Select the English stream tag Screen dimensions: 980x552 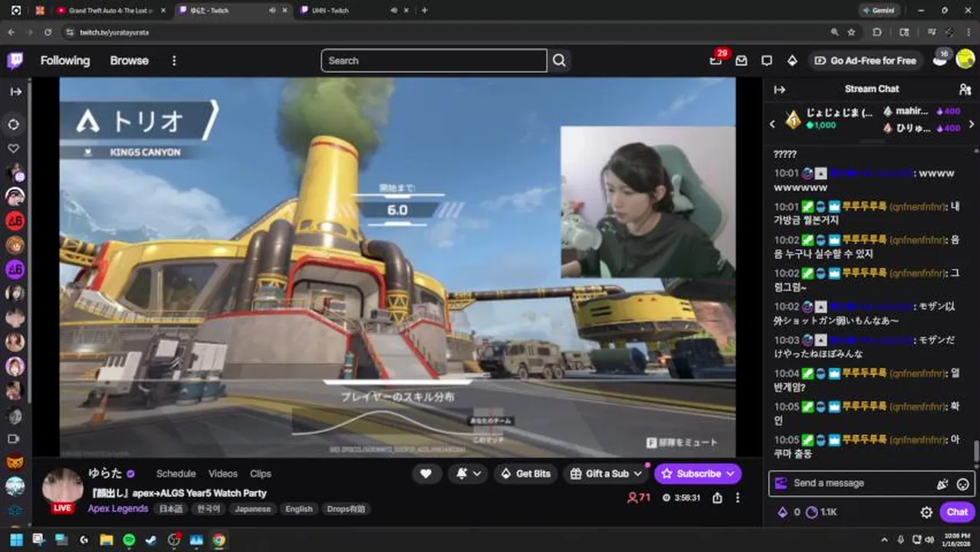(299, 509)
